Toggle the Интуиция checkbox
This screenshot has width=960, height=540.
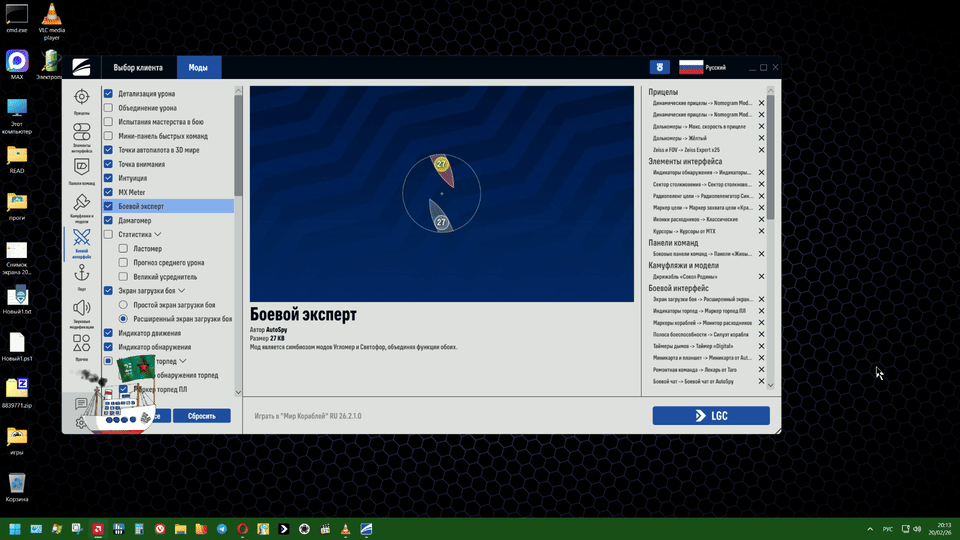tap(108, 178)
